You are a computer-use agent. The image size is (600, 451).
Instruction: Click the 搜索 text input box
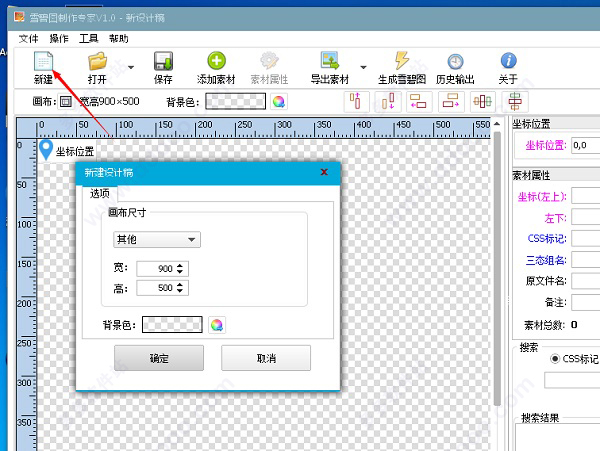(572, 381)
